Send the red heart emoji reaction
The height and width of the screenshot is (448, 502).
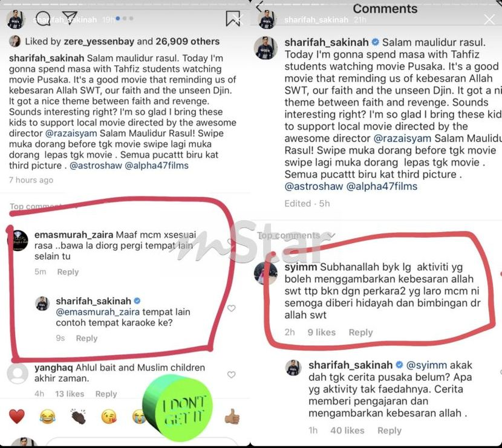[17, 417]
